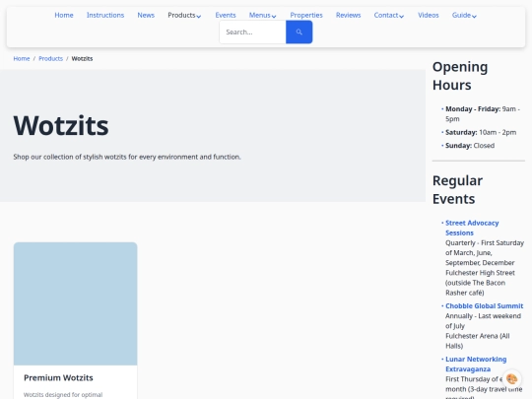Go to Home in the navigation bar
532x399 pixels.
[64, 15]
